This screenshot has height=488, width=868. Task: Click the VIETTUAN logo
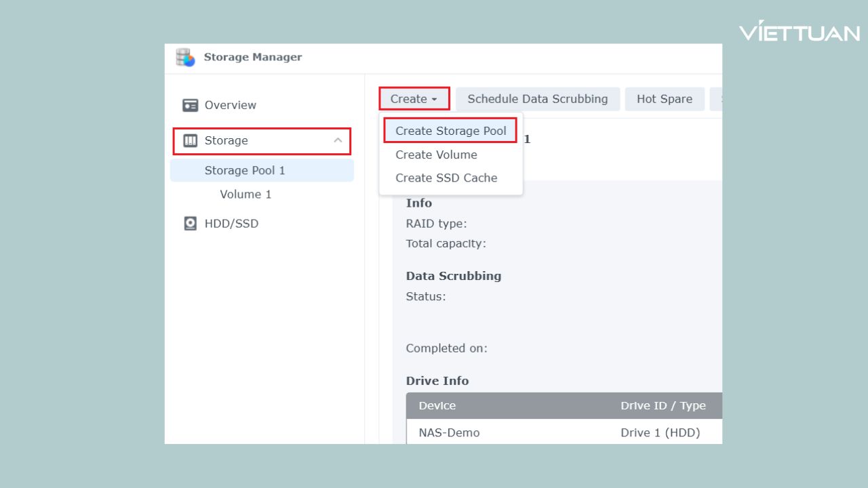tap(799, 32)
